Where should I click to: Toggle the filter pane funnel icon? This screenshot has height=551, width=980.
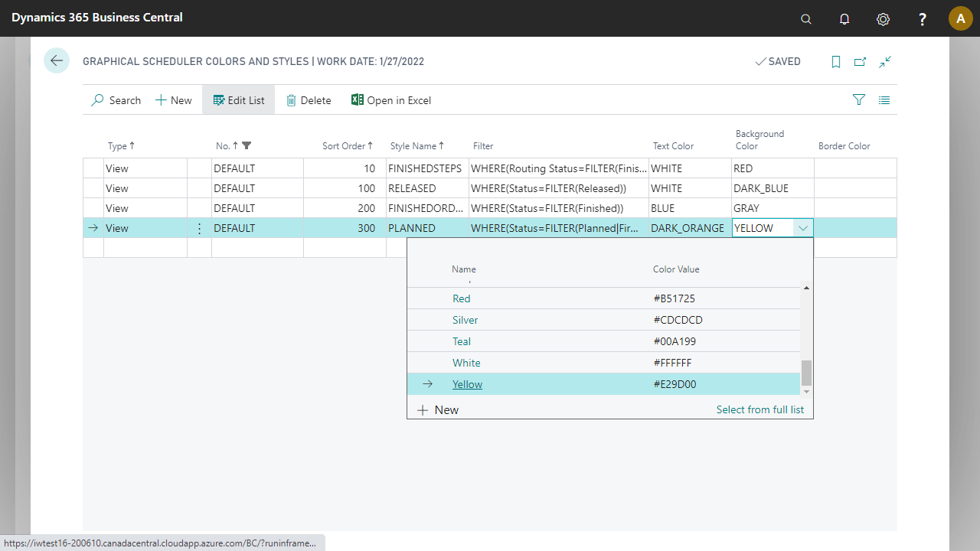[859, 99]
